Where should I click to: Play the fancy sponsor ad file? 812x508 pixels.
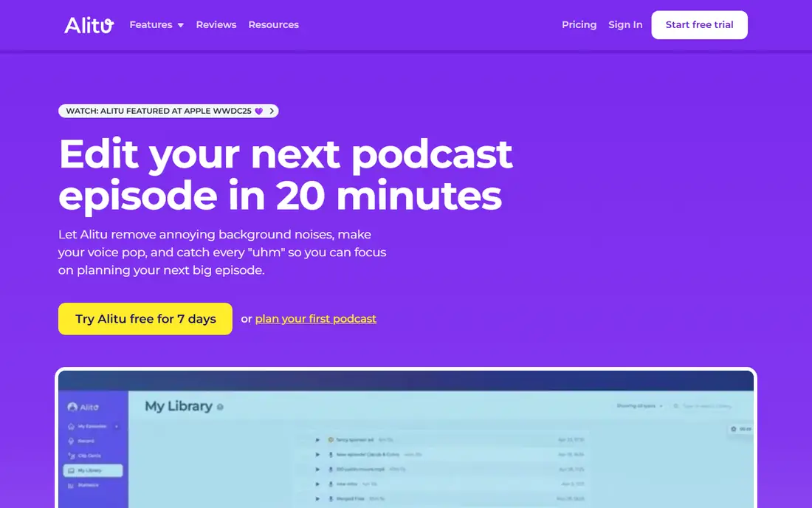click(317, 439)
